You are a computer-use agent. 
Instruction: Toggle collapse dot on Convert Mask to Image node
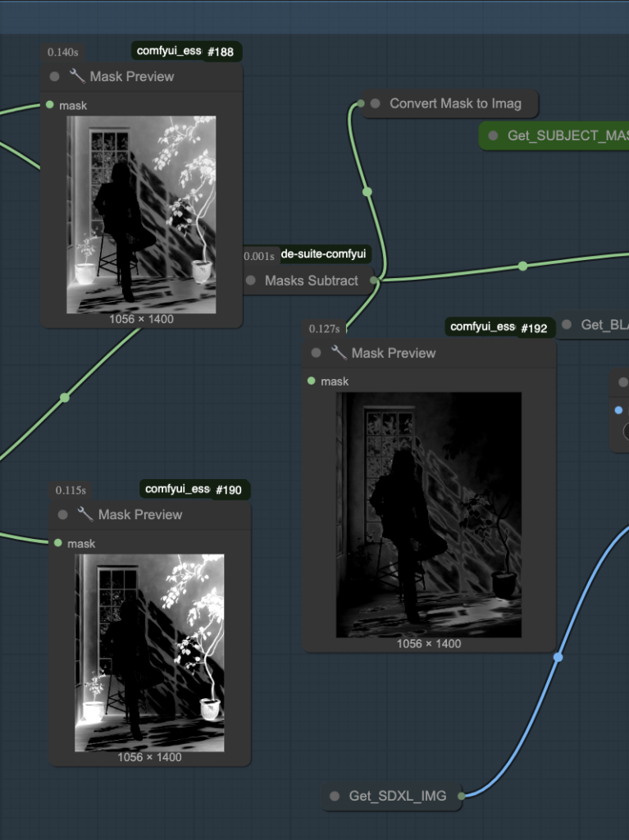pyautogui.click(x=376, y=103)
